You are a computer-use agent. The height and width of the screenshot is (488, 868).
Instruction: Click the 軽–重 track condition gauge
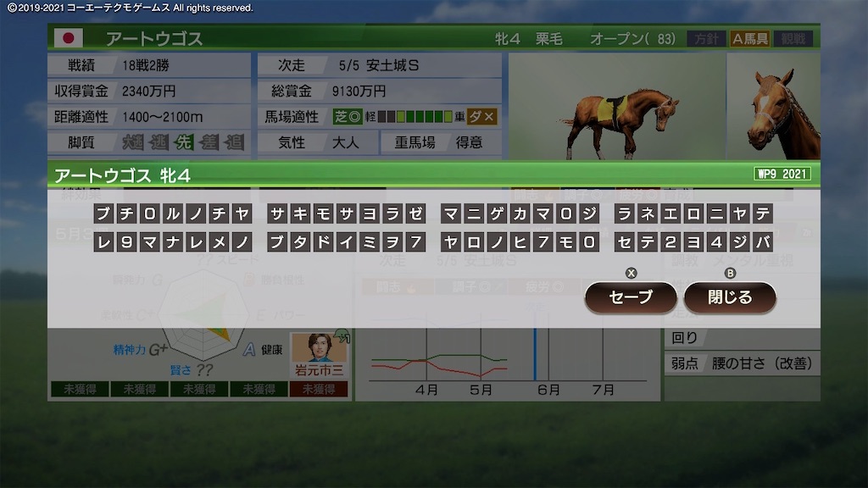point(415,117)
